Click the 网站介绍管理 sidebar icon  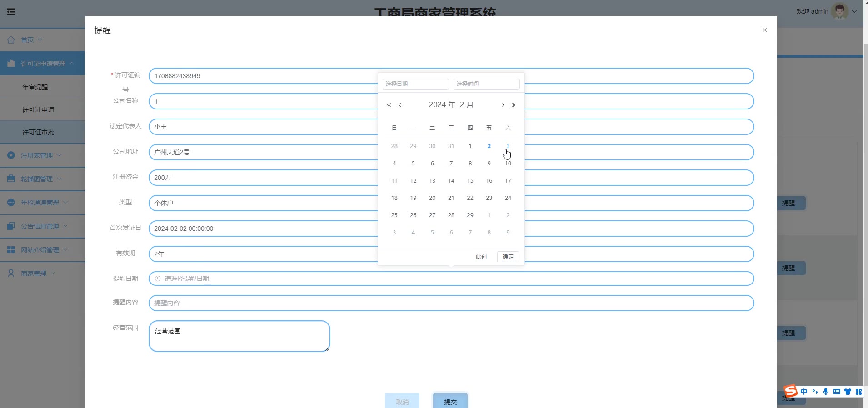pyautogui.click(x=11, y=250)
